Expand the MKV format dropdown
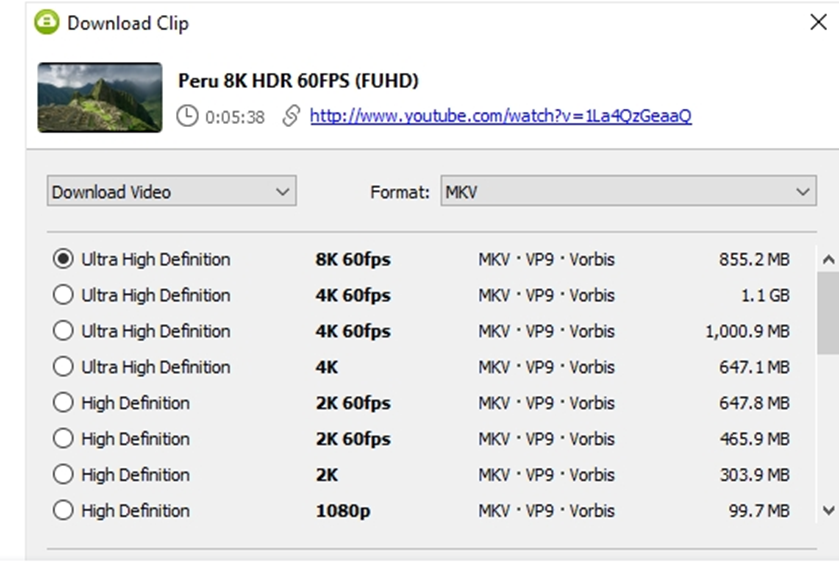 [x=628, y=191]
